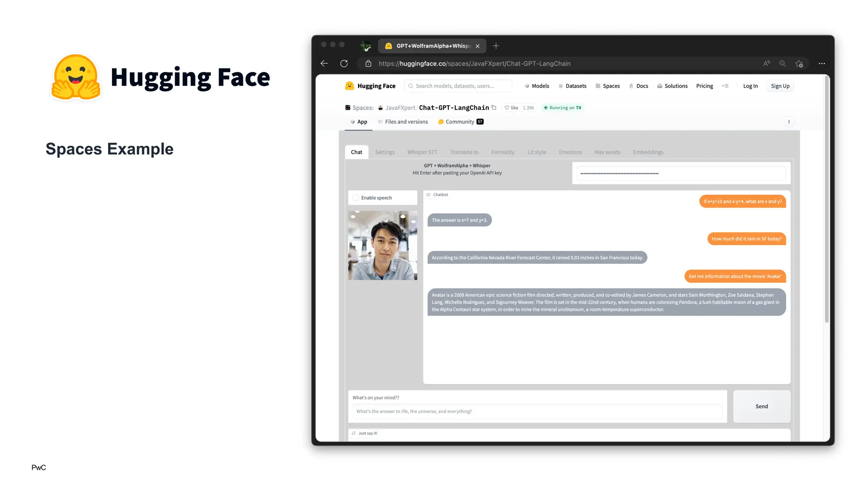The image size is (868, 488).
Task: Open the Solutions menu
Action: [672, 86]
